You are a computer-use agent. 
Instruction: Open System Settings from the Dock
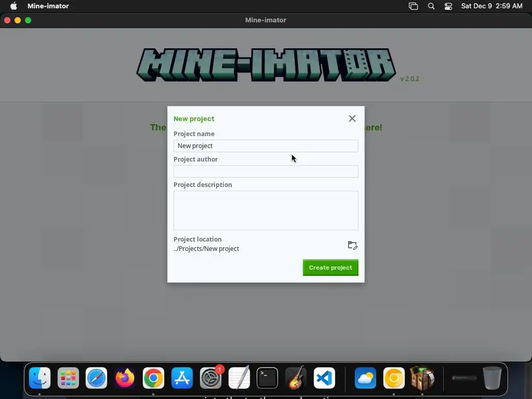tap(210, 378)
